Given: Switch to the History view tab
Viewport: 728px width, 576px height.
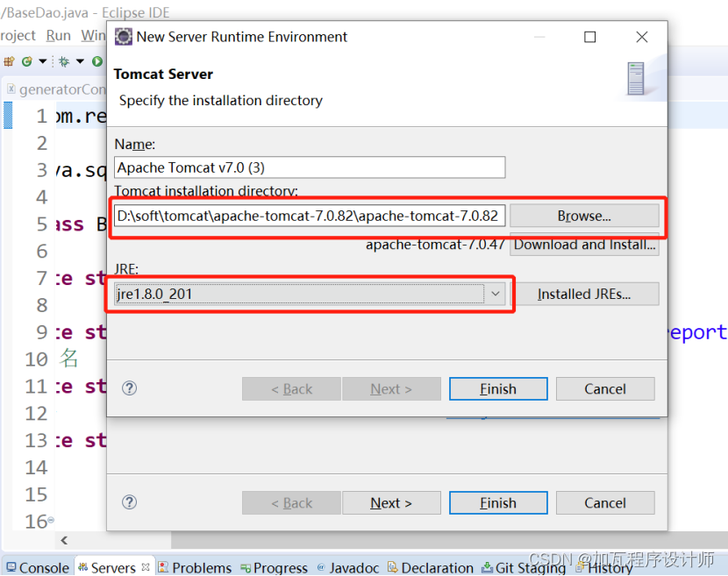Looking at the screenshot, I should pos(604,567).
